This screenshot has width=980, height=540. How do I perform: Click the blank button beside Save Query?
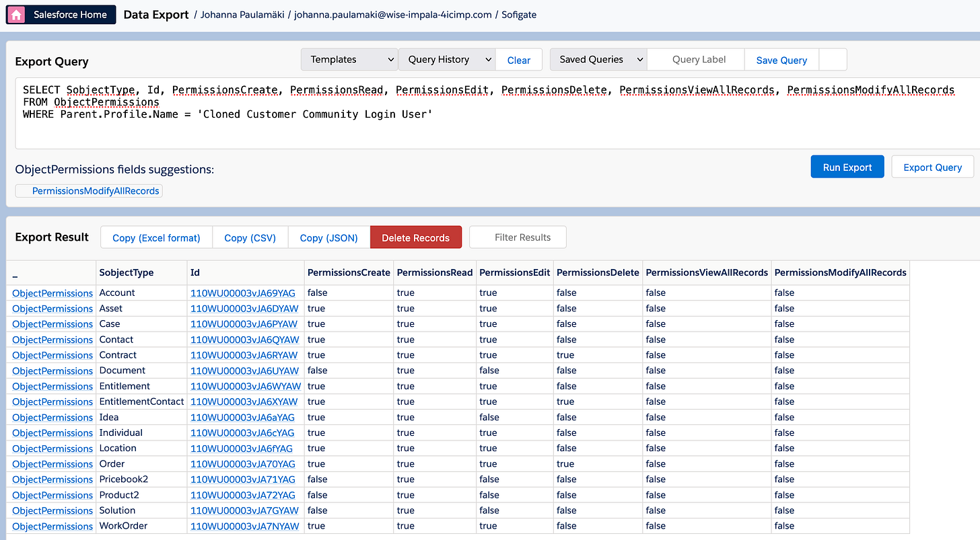pos(833,59)
